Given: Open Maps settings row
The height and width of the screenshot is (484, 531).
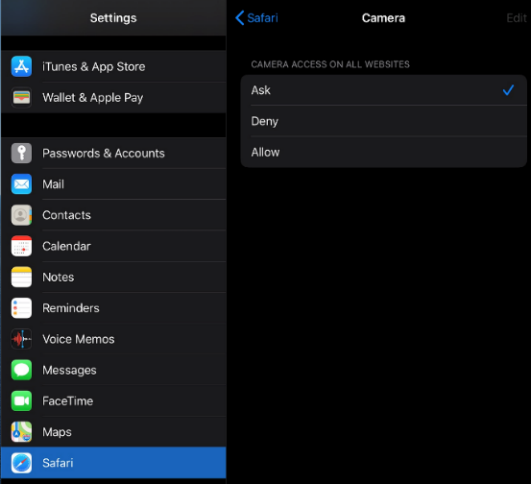Looking at the screenshot, I should pos(113,432).
